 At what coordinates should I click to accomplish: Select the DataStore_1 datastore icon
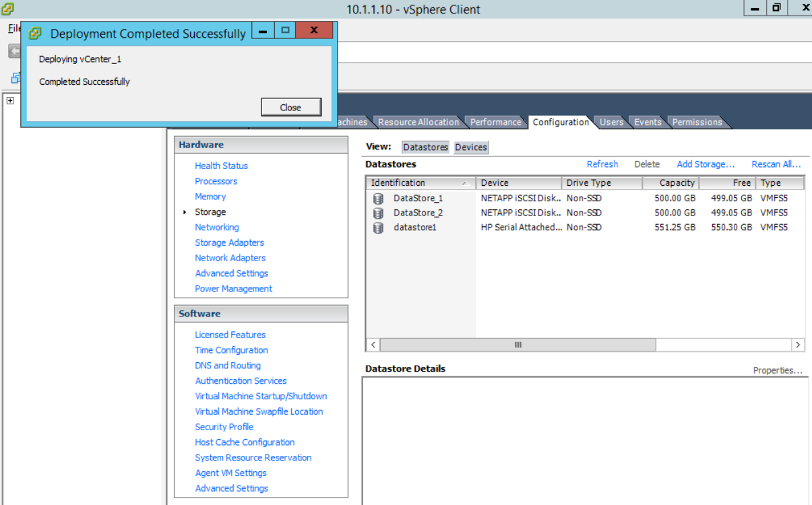(x=377, y=198)
